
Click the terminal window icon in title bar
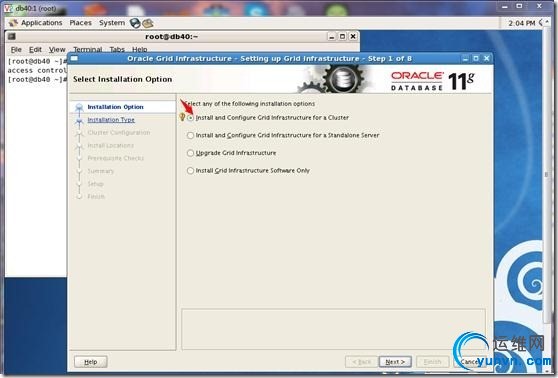tap(12, 36)
